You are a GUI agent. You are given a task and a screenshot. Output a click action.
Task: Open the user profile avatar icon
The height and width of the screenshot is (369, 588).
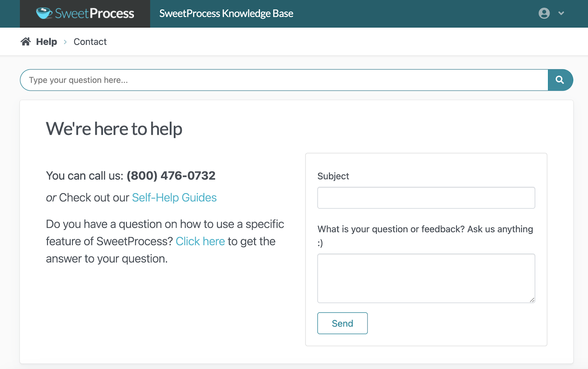pyautogui.click(x=544, y=13)
